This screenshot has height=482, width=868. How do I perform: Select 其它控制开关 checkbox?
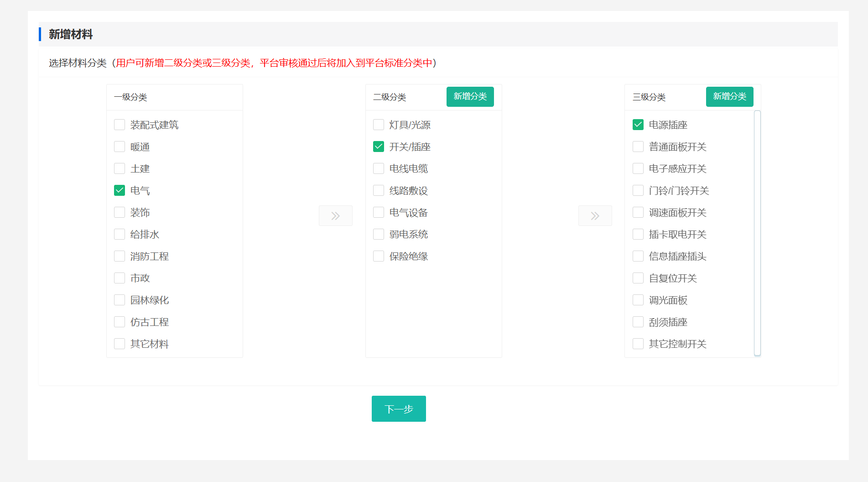638,344
